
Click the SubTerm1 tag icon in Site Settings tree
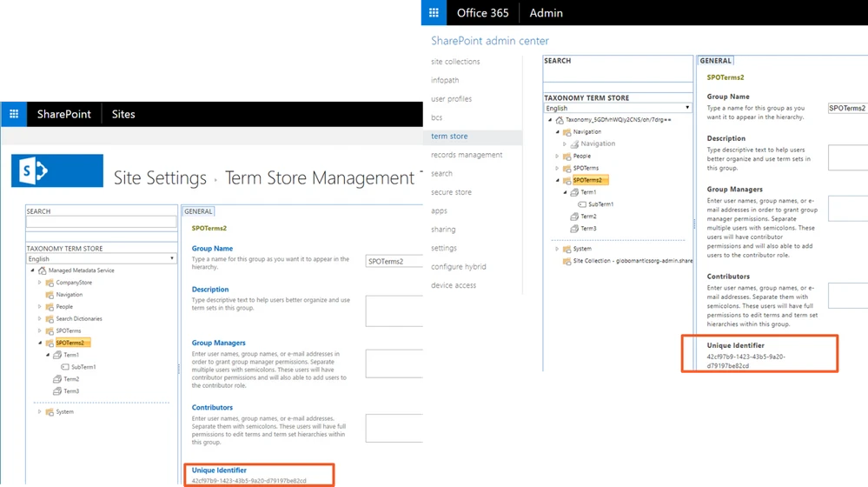click(65, 367)
